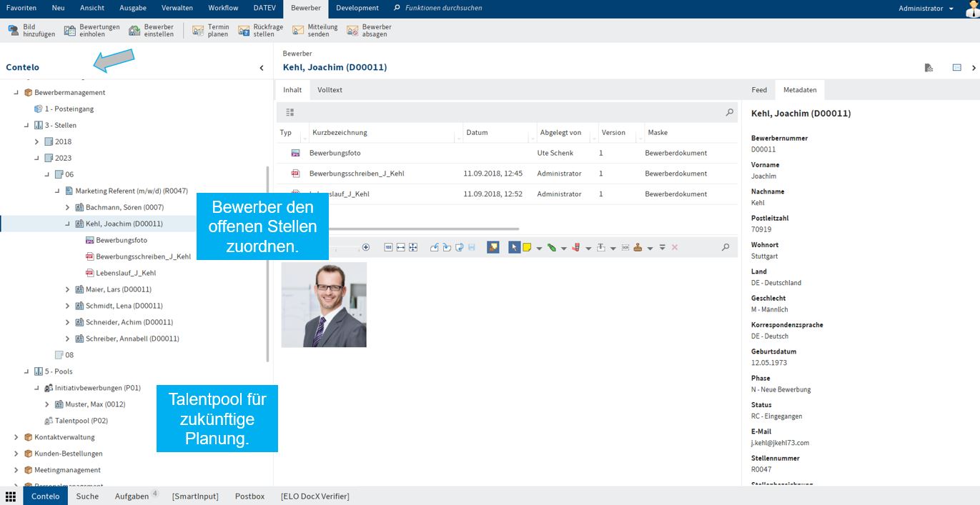
Task: Choose the green highlighter marker tool
Action: pos(552,247)
